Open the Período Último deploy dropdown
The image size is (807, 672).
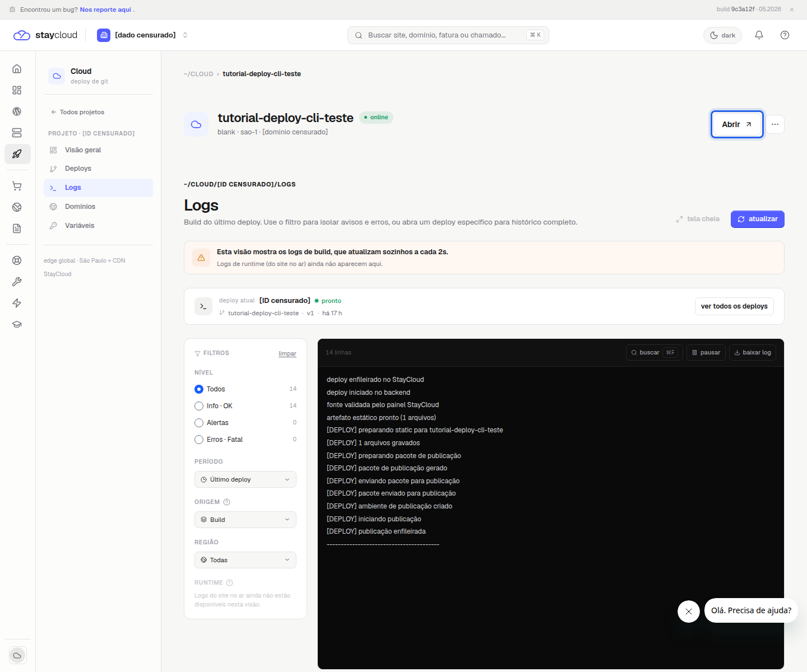coord(245,479)
